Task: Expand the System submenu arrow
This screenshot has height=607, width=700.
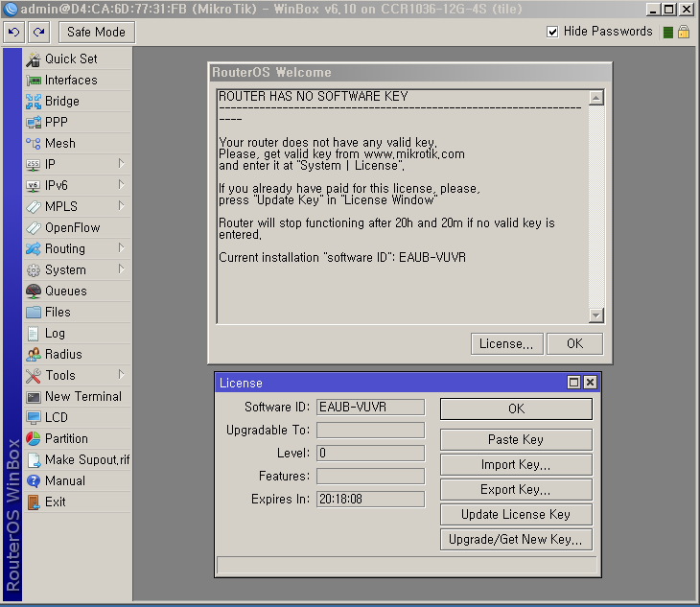Action: (x=122, y=269)
